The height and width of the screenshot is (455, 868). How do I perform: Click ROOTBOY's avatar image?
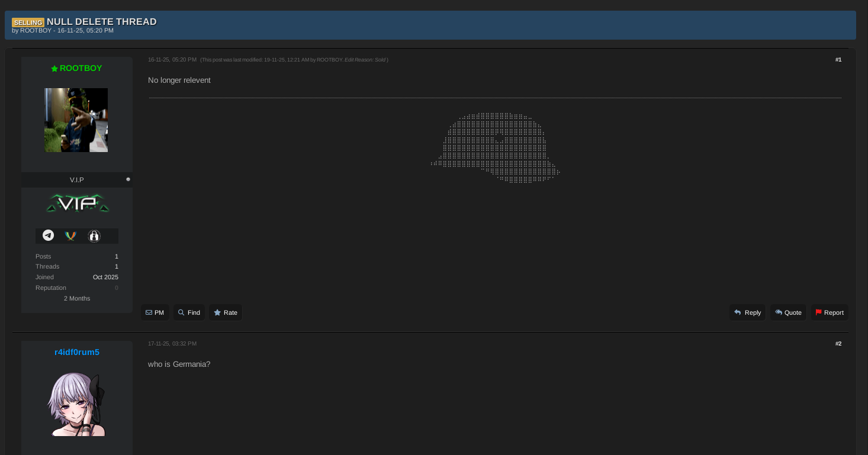[x=76, y=120]
